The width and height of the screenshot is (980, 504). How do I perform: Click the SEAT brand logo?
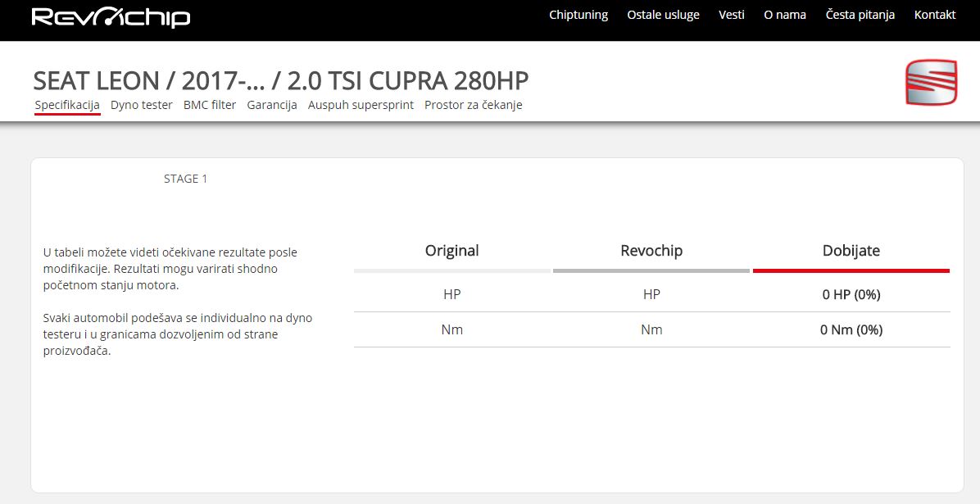pyautogui.click(x=932, y=82)
